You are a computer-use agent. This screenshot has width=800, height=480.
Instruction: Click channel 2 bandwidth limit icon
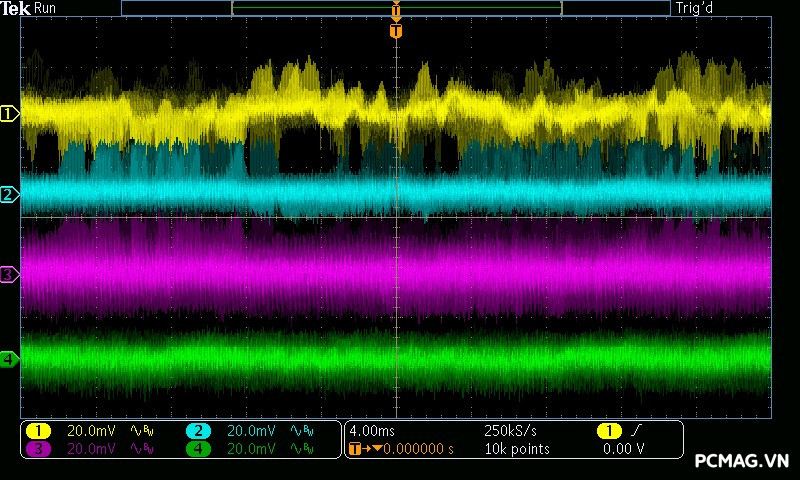301,431
